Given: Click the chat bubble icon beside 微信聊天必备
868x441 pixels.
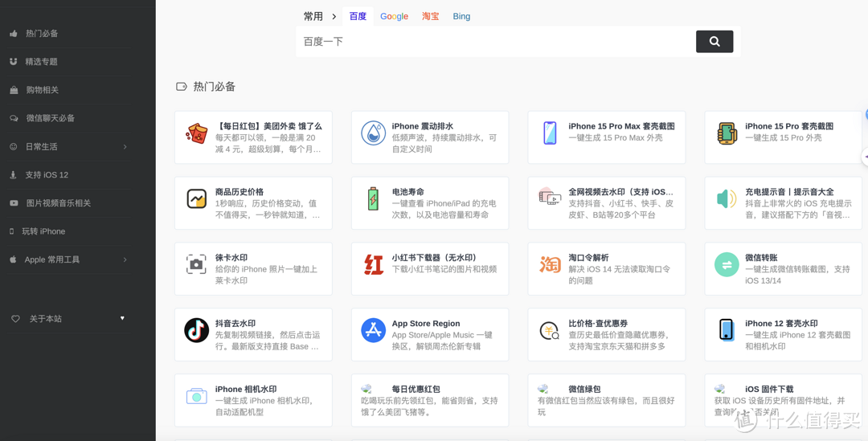Looking at the screenshot, I should click(x=14, y=118).
